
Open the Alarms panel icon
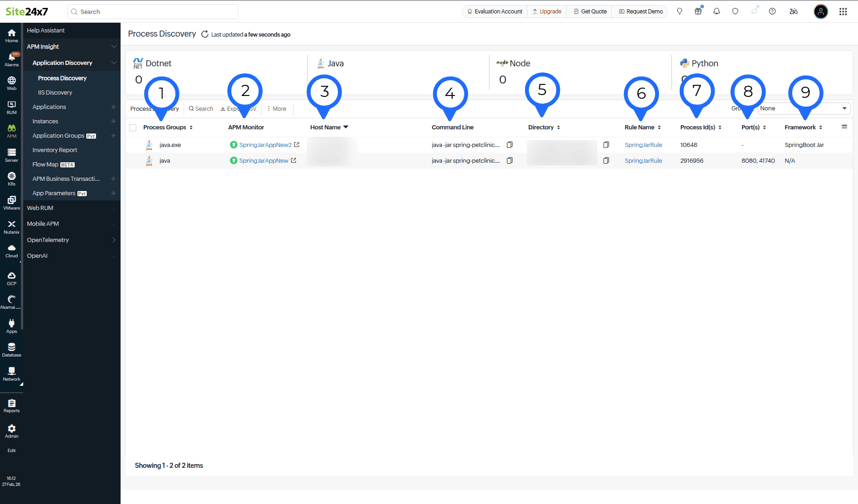pos(12,59)
